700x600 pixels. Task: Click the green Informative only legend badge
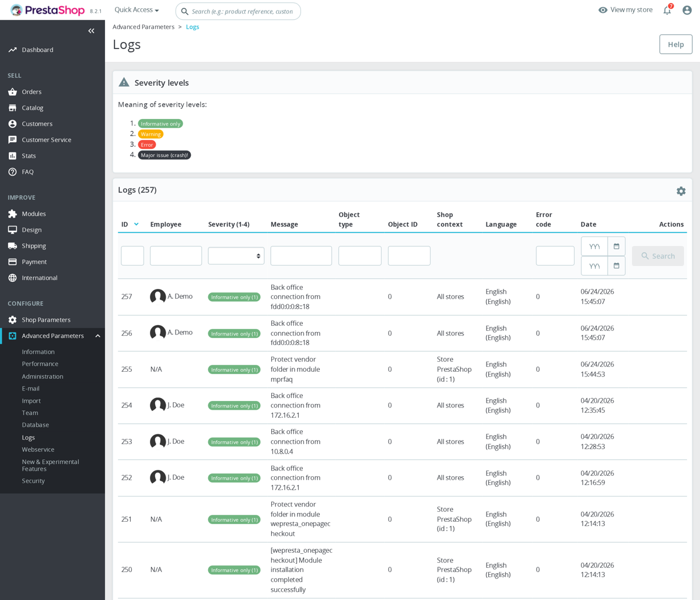tap(160, 124)
